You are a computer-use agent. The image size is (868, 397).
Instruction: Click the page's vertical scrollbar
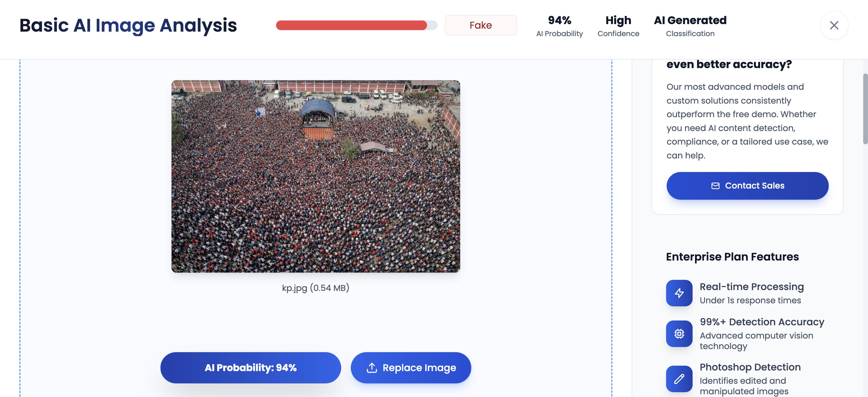(865, 108)
